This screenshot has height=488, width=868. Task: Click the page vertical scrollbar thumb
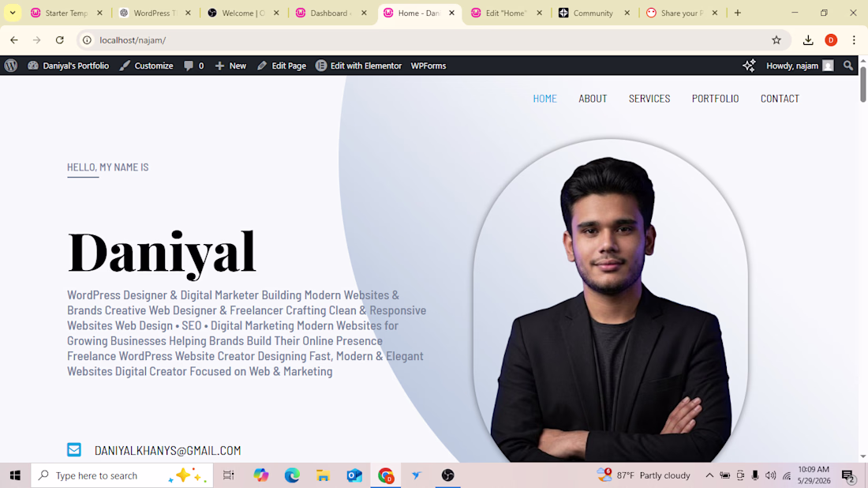(x=863, y=84)
